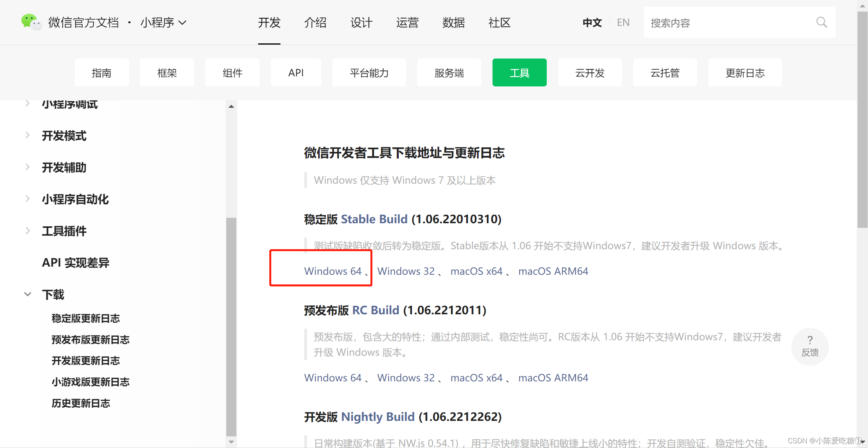Image resolution: width=868 pixels, height=448 pixels.
Task: Click the WeChat logo icon
Action: coord(31,22)
